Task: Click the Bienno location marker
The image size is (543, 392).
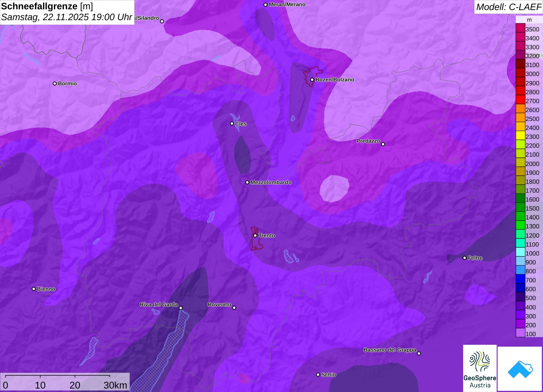Action: [34, 289]
